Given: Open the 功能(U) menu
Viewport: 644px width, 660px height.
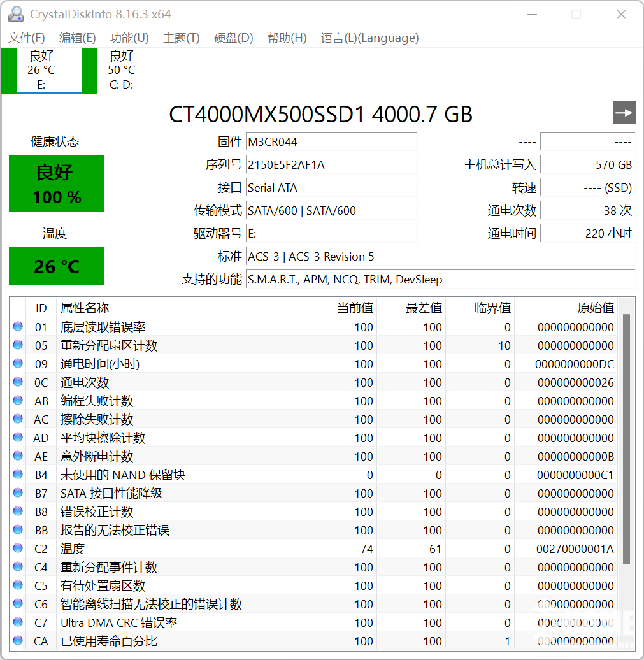Looking at the screenshot, I should pos(129,38).
